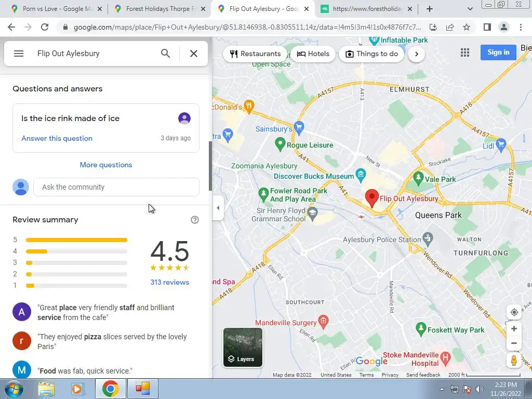
Task: Open the Windows Start menu
Action: (14, 389)
